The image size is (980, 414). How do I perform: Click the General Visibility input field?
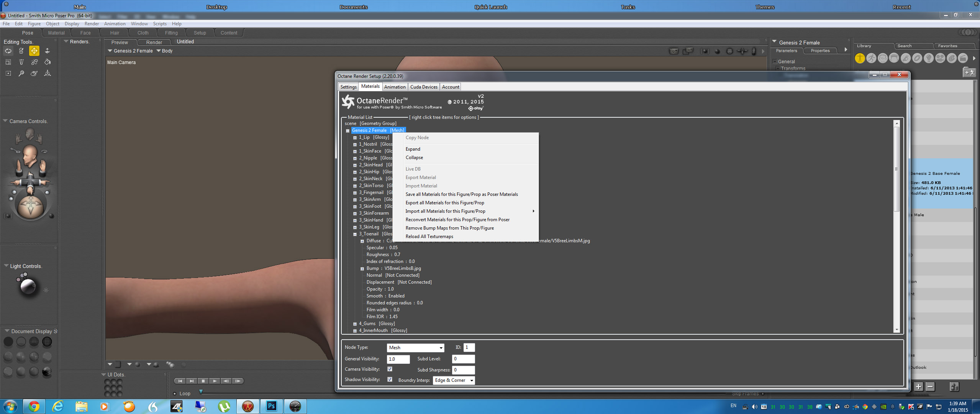point(398,359)
